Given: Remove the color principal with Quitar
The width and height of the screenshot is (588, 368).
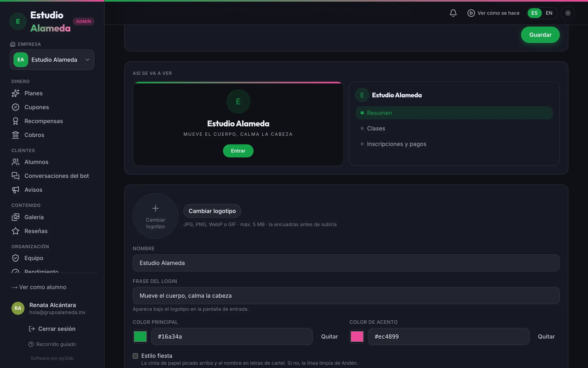Looking at the screenshot, I should point(330,337).
